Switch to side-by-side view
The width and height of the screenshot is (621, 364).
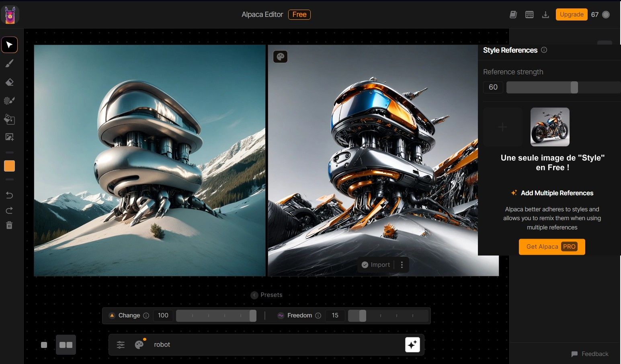[x=66, y=345]
